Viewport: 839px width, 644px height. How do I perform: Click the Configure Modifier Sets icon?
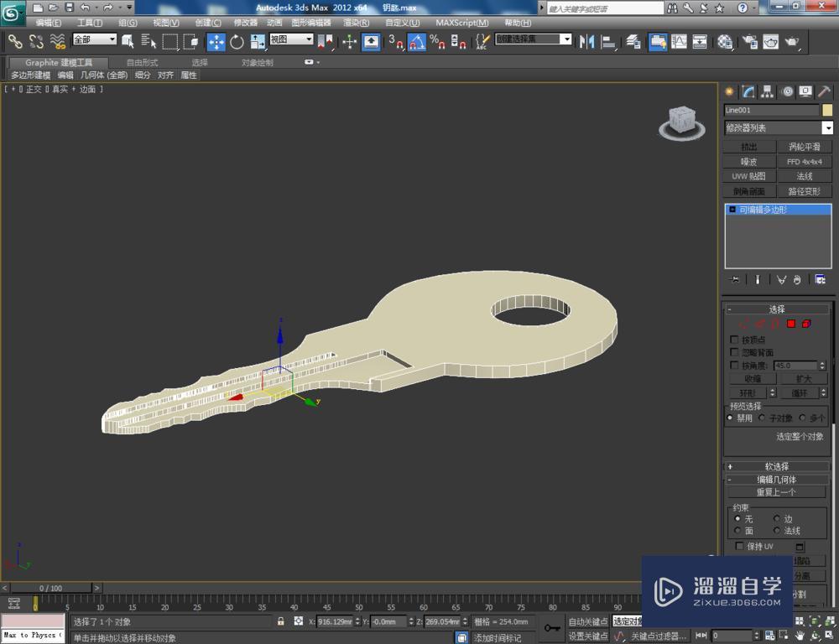coord(820,279)
